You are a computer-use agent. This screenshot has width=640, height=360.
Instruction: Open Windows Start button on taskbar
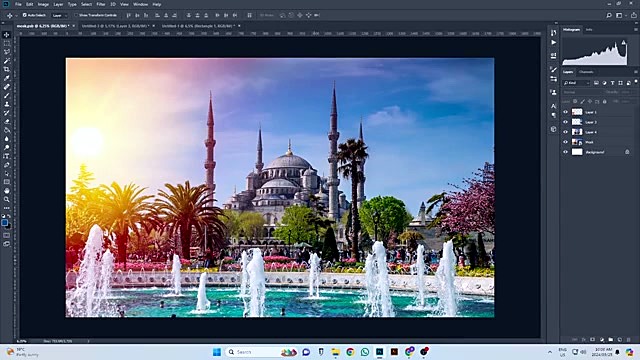[x=217, y=352]
